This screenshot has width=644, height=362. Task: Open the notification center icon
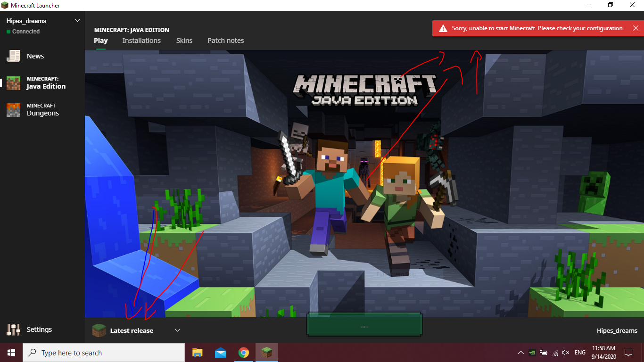tap(628, 353)
